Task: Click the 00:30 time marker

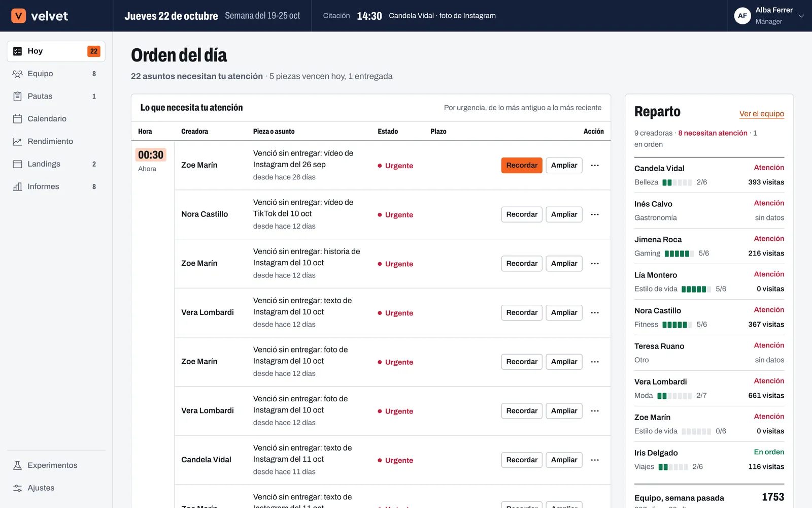Action: click(151, 155)
